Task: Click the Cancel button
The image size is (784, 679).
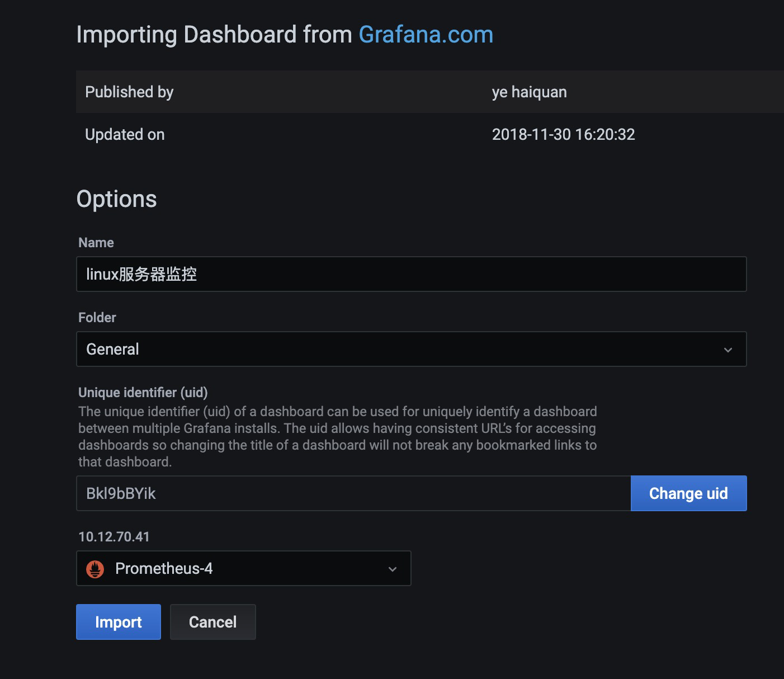Action: (x=212, y=622)
